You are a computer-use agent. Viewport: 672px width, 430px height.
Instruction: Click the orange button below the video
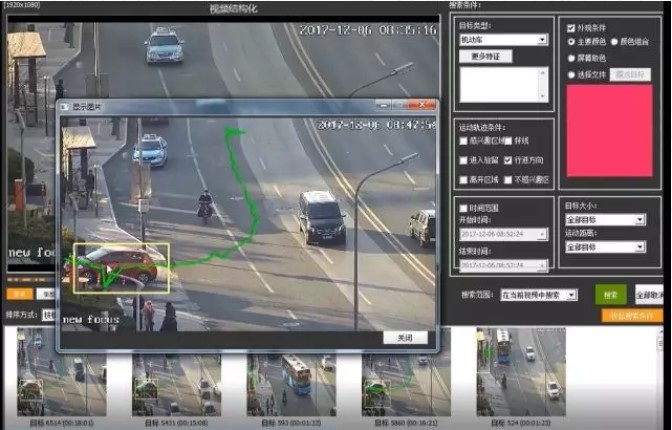[x=18, y=294]
